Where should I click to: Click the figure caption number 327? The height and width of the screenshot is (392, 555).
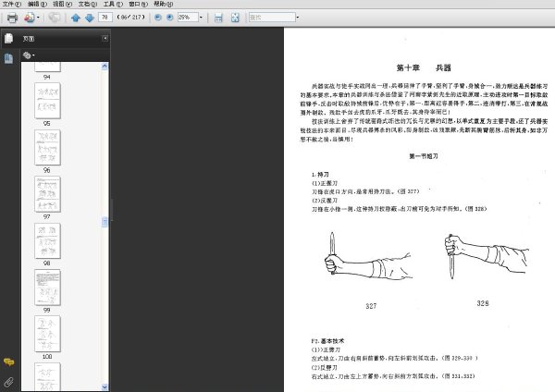coord(371,306)
